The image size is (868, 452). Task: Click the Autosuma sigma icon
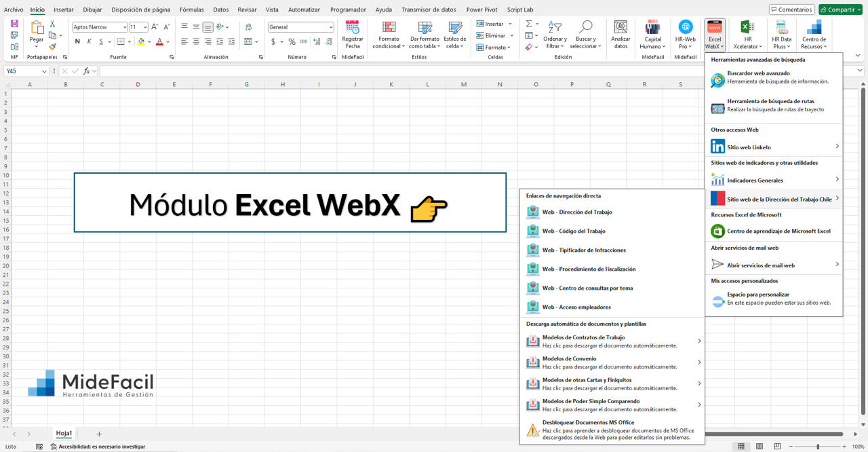click(x=529, y=24)
